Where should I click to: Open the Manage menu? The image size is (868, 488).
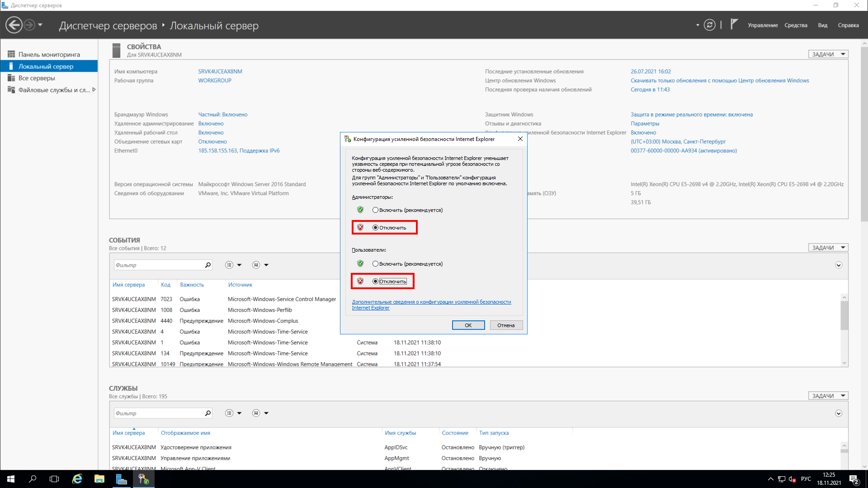(763, 25)
